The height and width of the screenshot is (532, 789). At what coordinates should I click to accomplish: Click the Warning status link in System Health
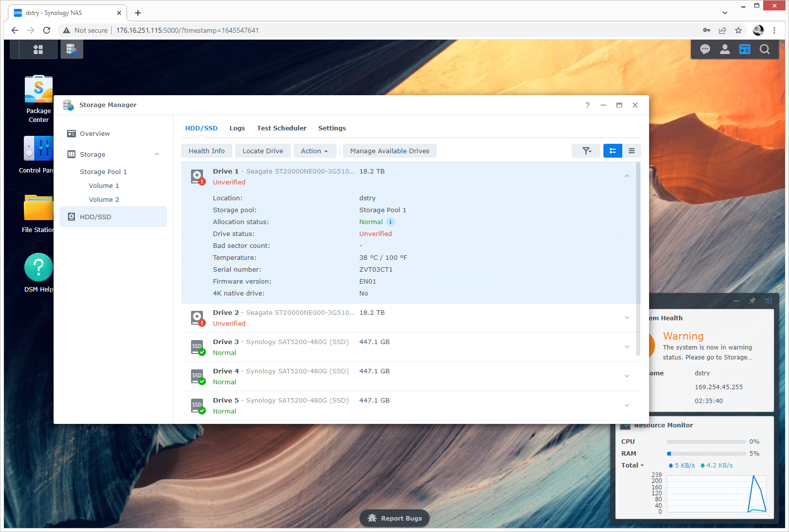683,336
